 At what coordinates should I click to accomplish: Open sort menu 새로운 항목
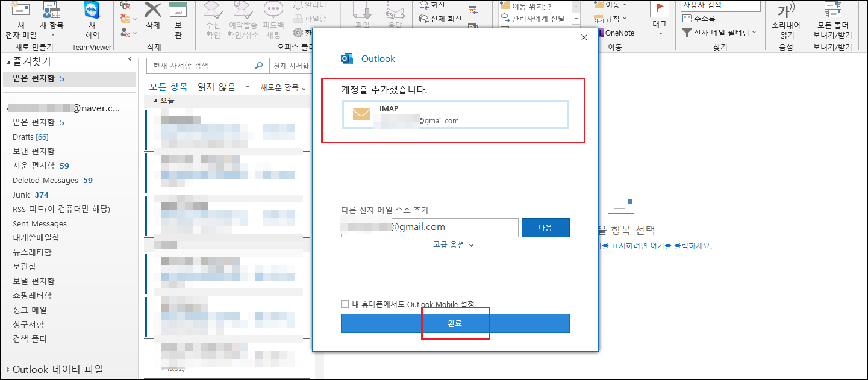(283, 87)
